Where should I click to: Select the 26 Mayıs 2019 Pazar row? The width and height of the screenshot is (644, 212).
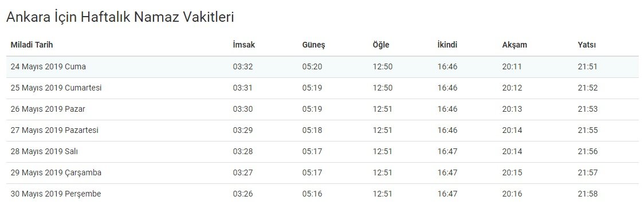tap(323, 109)
